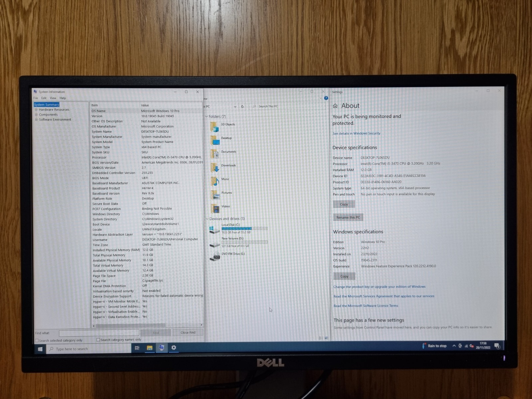Viewport: 532px width, 399px height.
Task: Open the notification centre icon
Action: 497,346
